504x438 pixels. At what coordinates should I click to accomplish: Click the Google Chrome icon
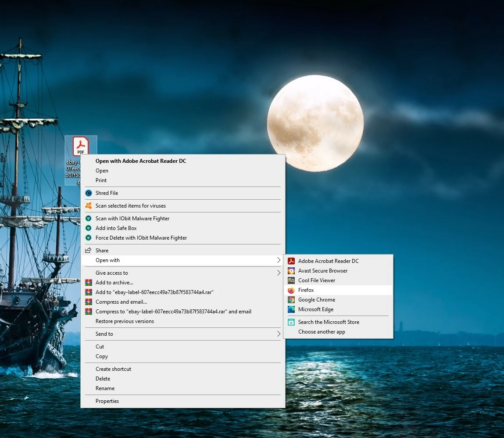[291, 300]
